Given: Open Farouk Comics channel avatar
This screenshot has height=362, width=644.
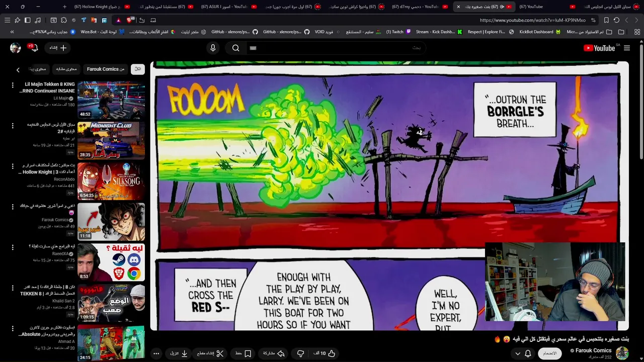Looking at the screenshot, I should tap(622, 353).
